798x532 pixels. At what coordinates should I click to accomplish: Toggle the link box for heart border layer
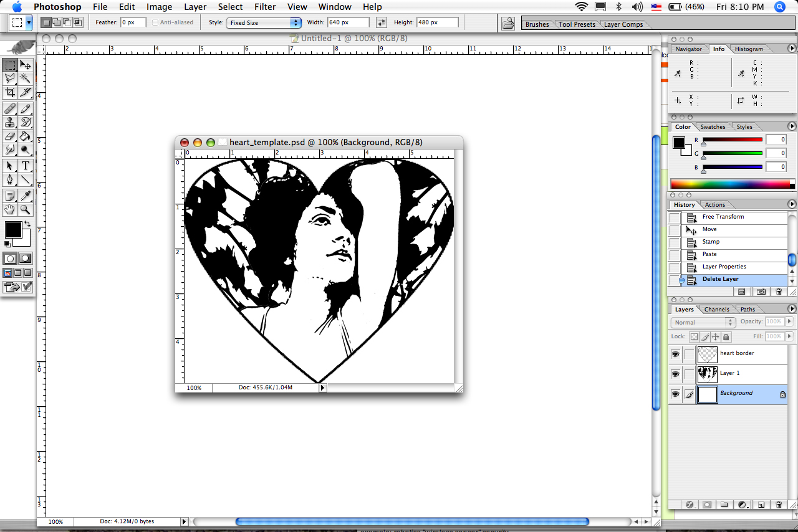(x=689, y=354)
